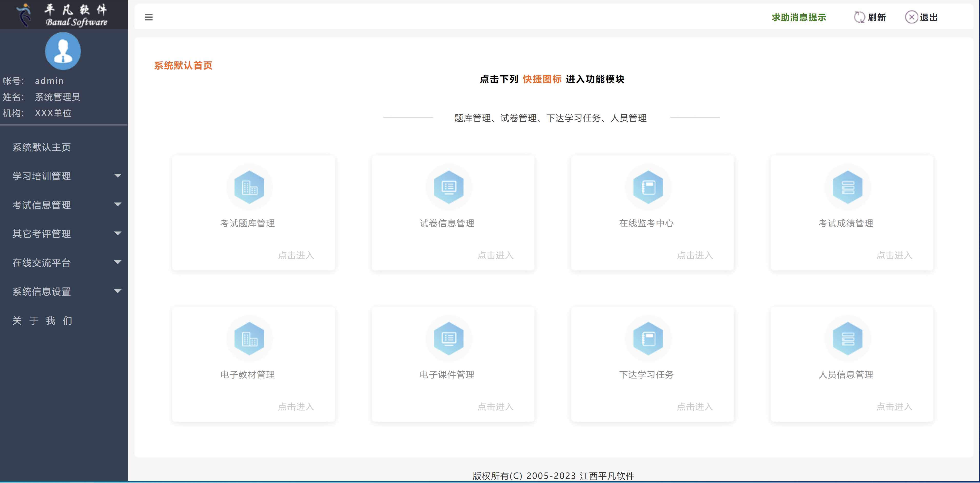Open the 电子教材管理 hexagon icon
The height and width of the screenshot is (483, 980).
point(250,339)
